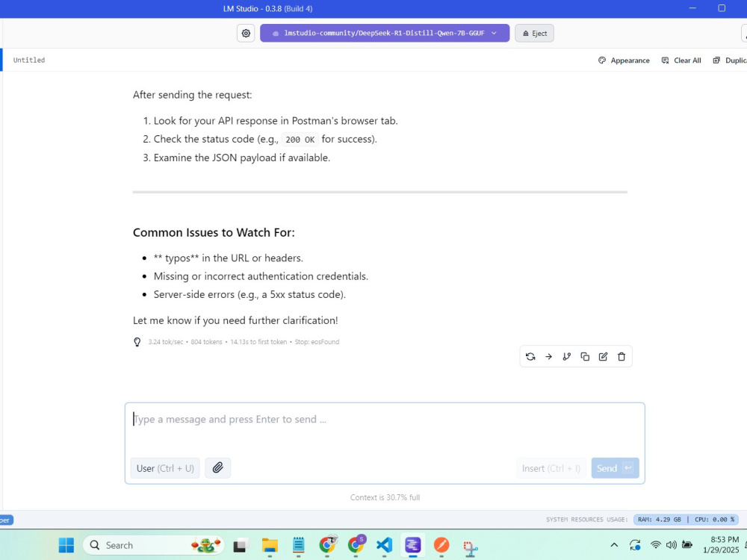Delete the assistant message with trash icon

622,357
